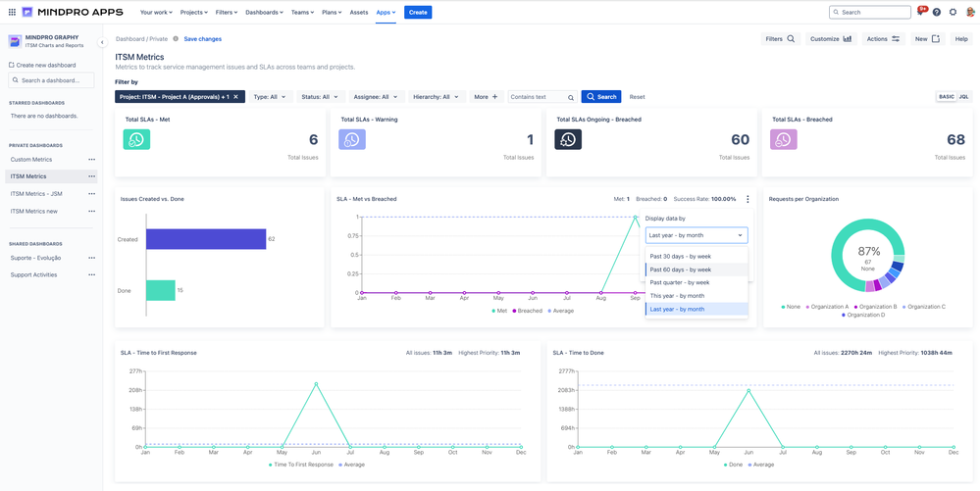Click the Total SLAs - Warning clock icon
The image size is (980, 491).
coord(352,140)
